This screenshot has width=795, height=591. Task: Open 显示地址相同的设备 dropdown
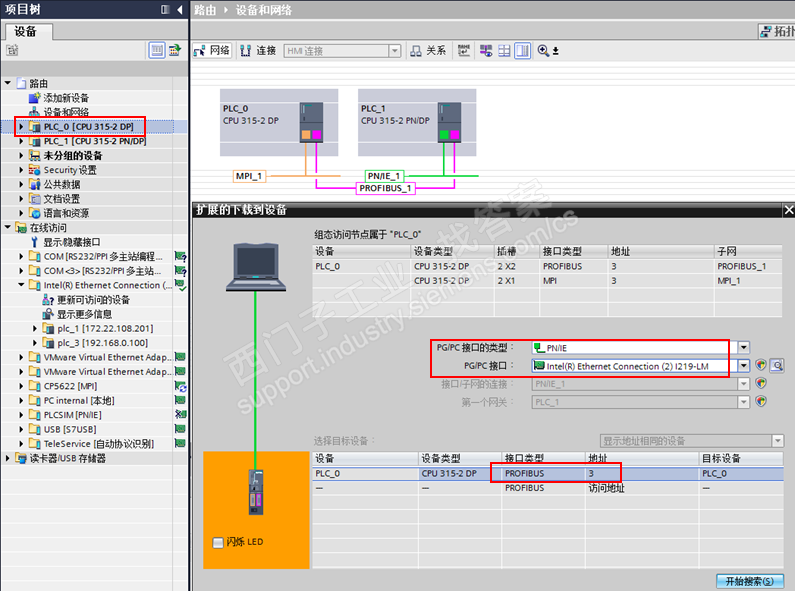[x=778, y=441]
